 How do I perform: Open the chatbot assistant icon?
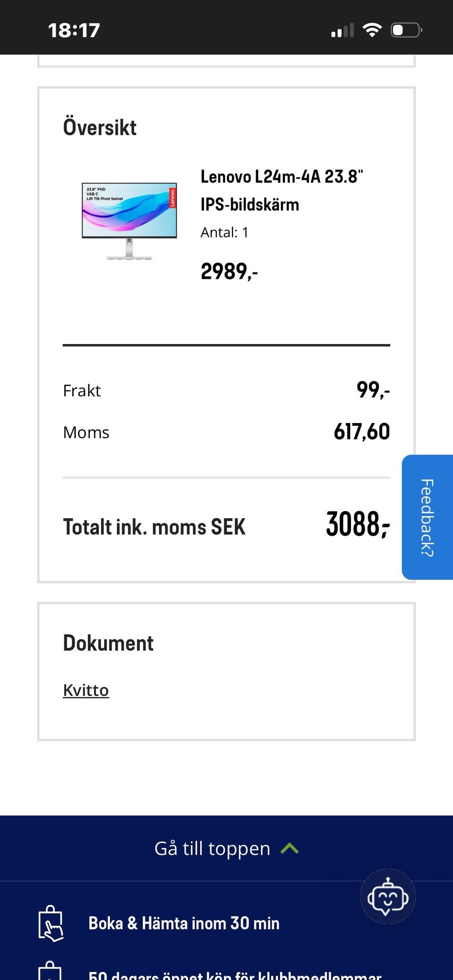click(x=387, y=896)
